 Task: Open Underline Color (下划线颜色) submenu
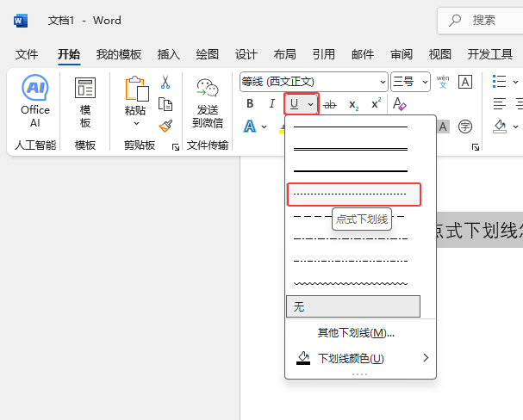360,358
